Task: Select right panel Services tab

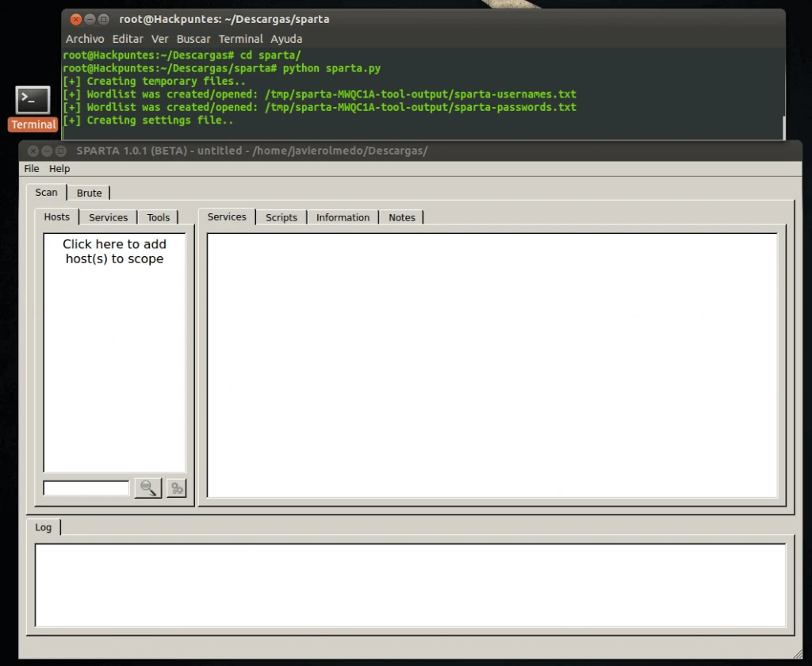Action: pyautogui.click(x=227, y=216)
